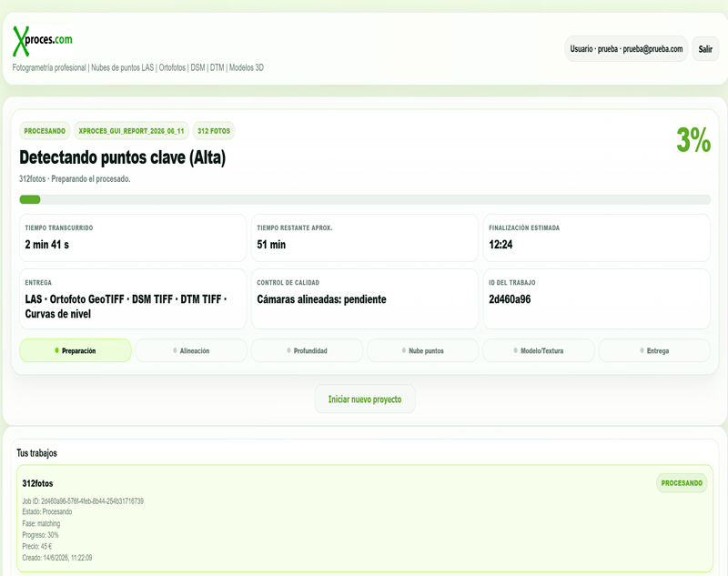Screen dimensions: 728x576
Task: Click the Xproces.com logo
Action: pos(42,41)
